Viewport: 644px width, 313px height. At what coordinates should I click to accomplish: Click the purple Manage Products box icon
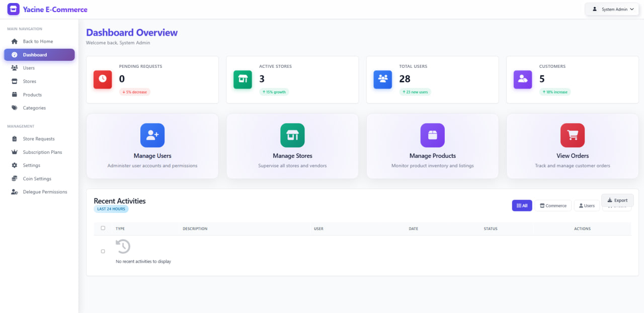[432, 135]
